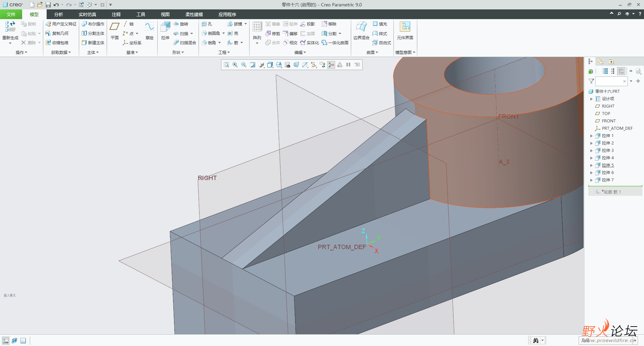Expand the 设计项 tree node
The width and height of the screenshot is (644, 346).
591,99
